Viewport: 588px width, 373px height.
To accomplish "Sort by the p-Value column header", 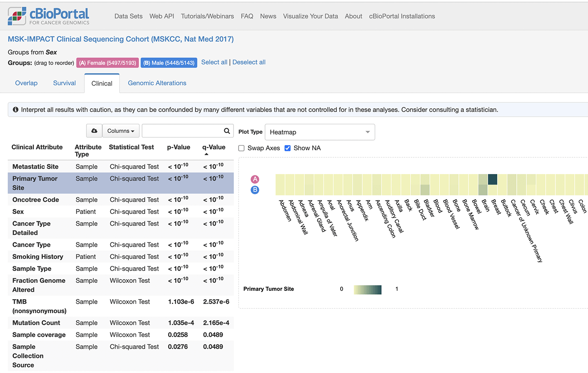I will [x=178, y=147].
